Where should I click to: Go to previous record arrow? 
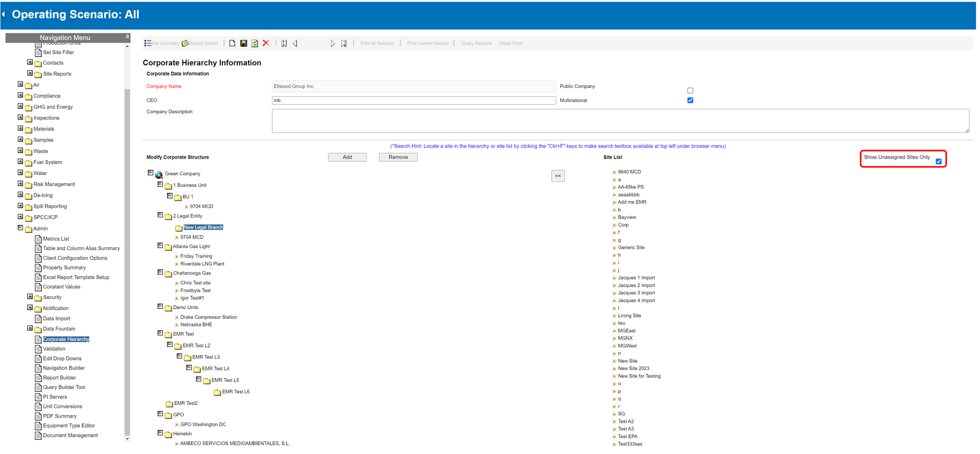pyautogui.click(x=295, y=43)
